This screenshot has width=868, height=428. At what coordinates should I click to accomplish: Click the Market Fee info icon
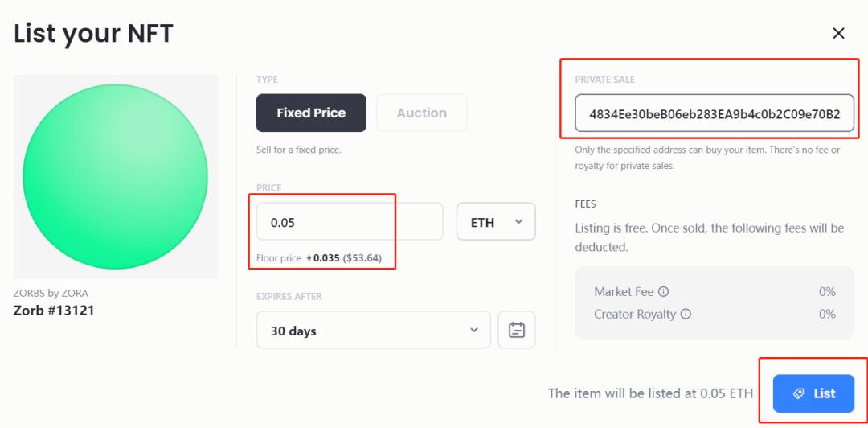[664, 292]
